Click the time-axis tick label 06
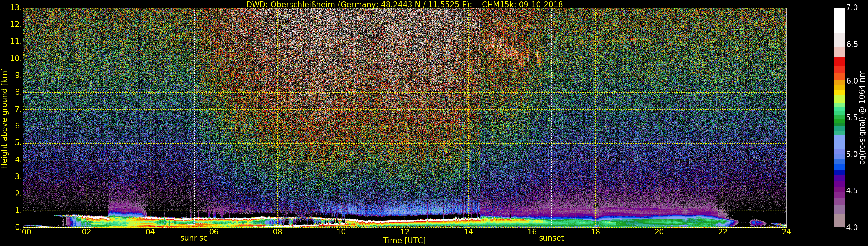This screenshot has height=246, width=868. click(x=214, y=232)
